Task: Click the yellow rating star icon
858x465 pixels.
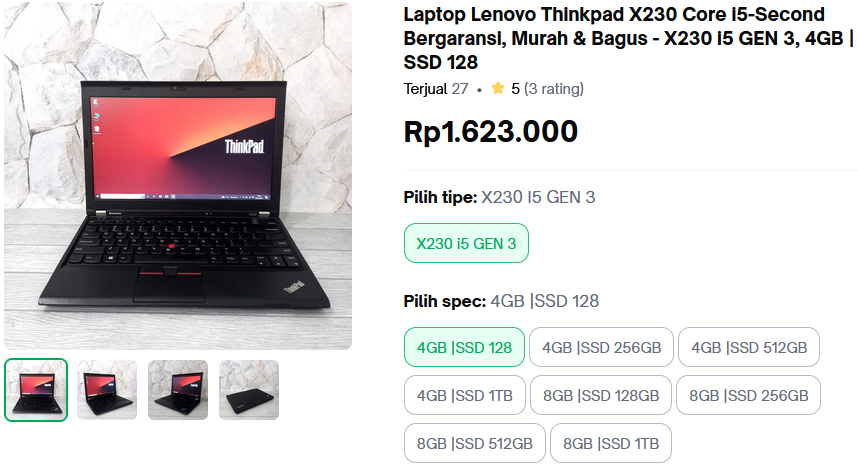Action: pos(497,88)
